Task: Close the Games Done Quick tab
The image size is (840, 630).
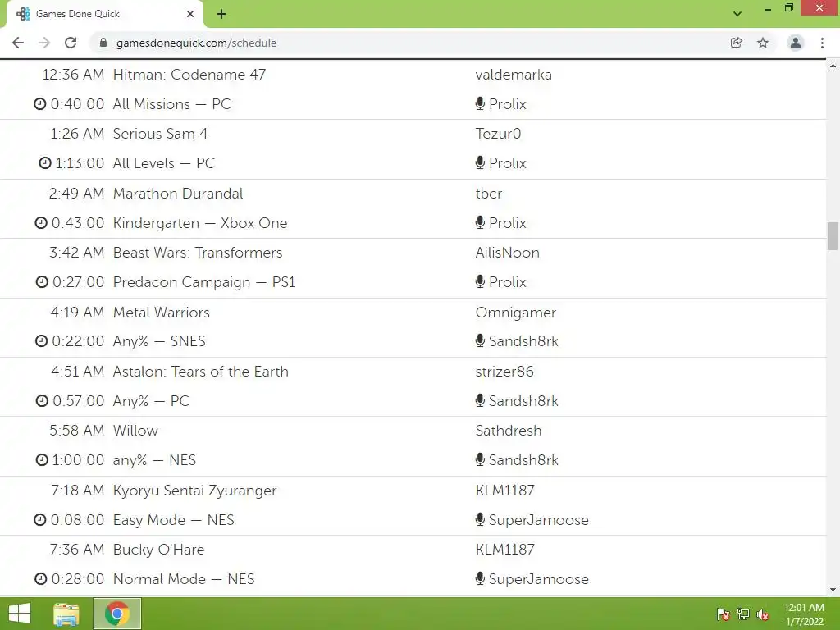Action: [190, 14]
